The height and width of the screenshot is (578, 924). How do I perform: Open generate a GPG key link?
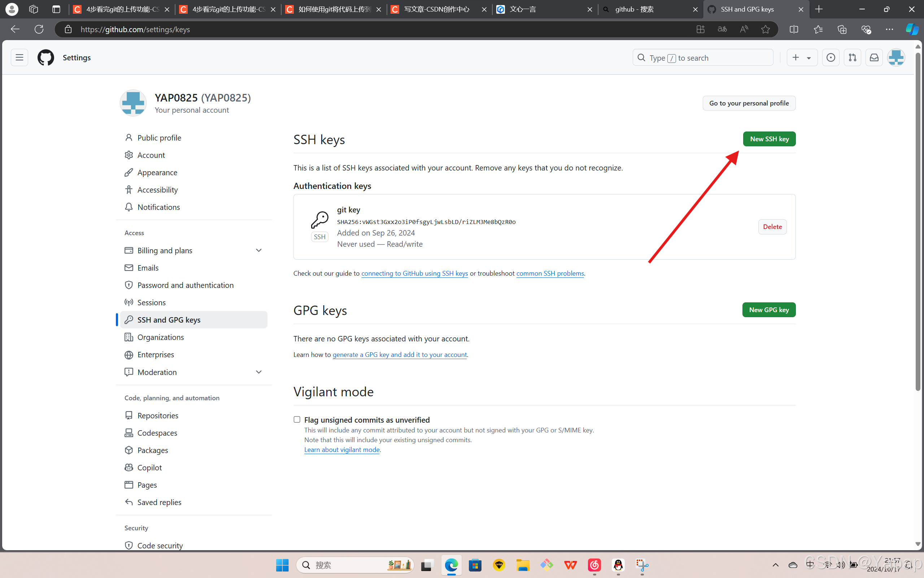(400, 355)
